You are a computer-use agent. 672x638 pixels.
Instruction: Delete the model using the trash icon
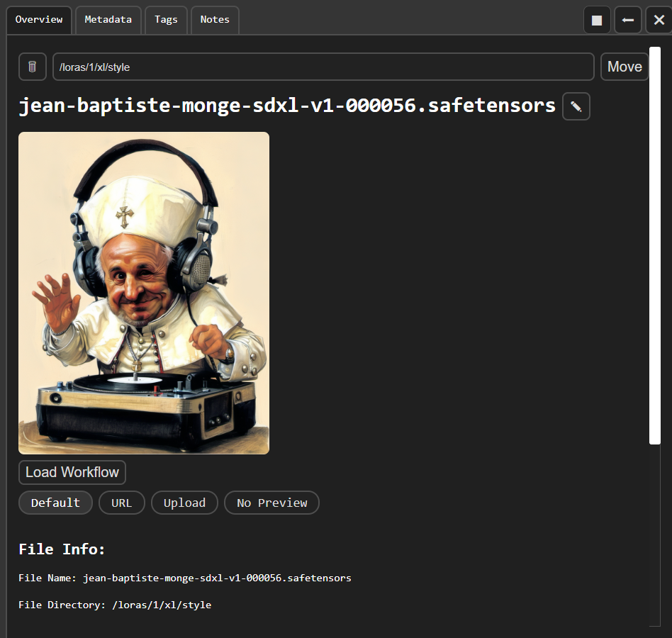pos(32,67)
